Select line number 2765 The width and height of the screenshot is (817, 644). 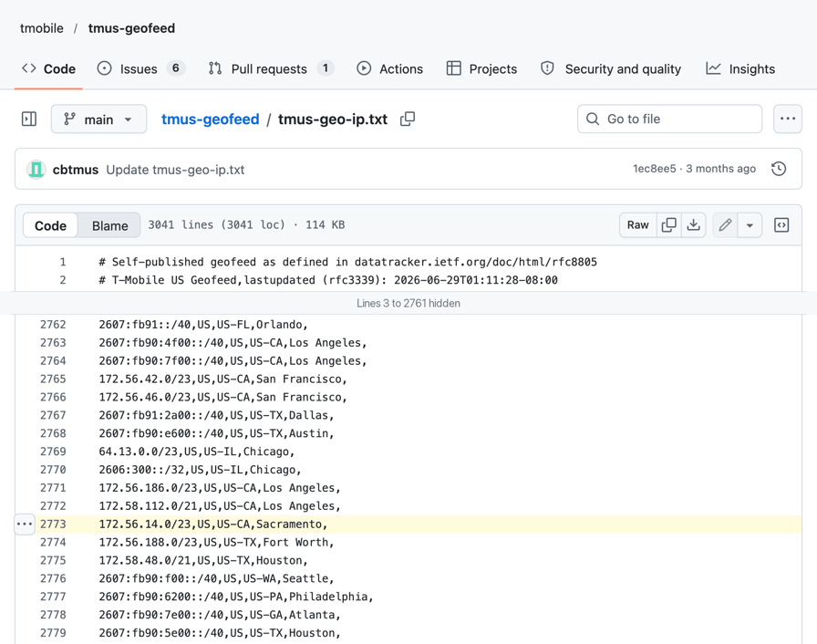pyautogui.click(x=53, y=379)
